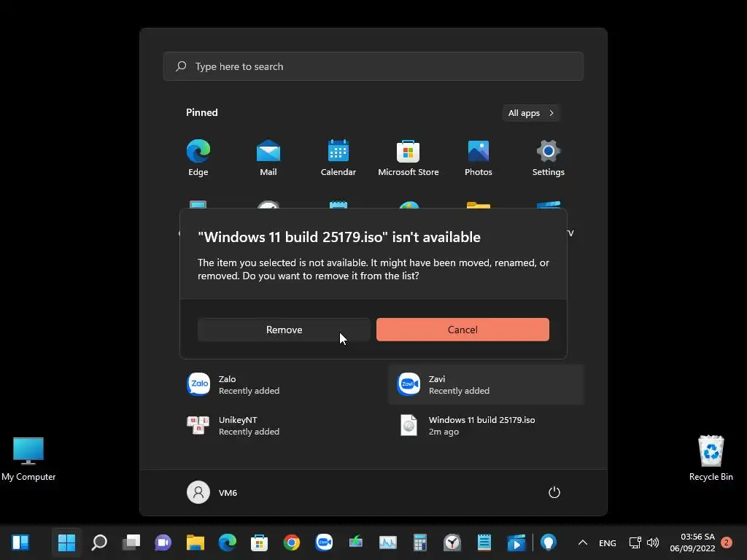The image size is (747, 560).
Task: Open the network status tray icon
Action: pyautogui.click(x=635, y=542)
